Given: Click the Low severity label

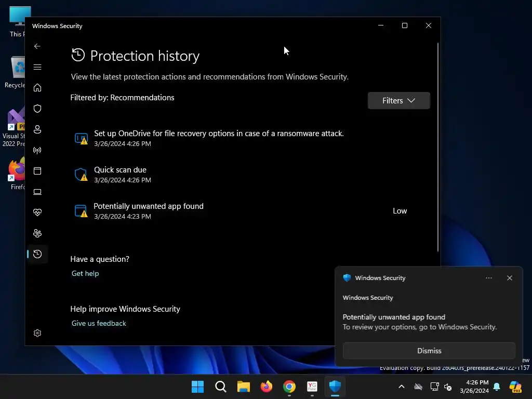Looking at the screenshot, I should click(400, 211).
